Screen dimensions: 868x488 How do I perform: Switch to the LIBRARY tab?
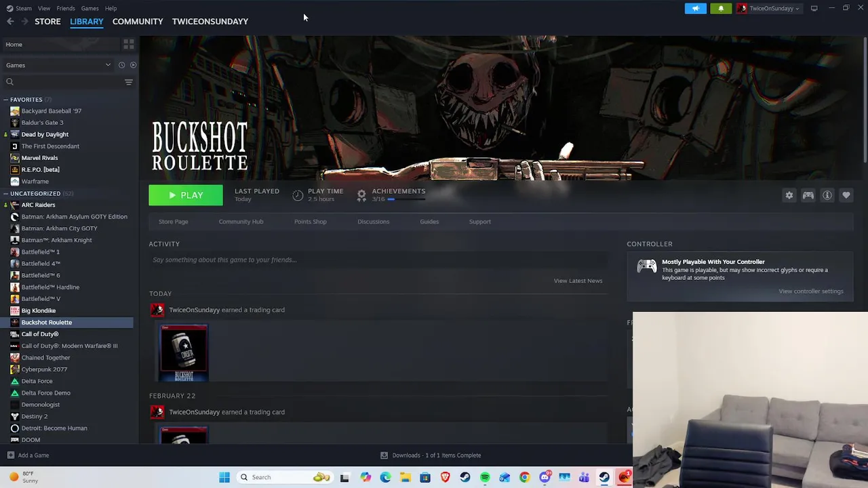pos(87,22)
